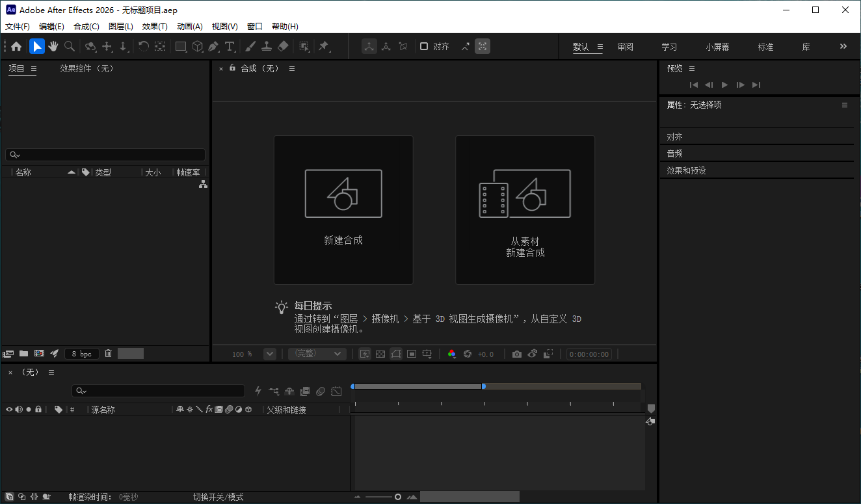Screen dimensions: 861x504
Task: Open the 文件(F) menu
Action: tap(18, 27)
